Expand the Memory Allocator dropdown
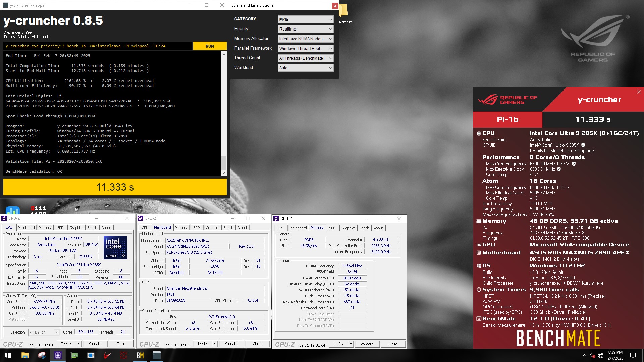The width and height of the screenshot is (644, 362). pyautogui.click(x=306, y=39)
